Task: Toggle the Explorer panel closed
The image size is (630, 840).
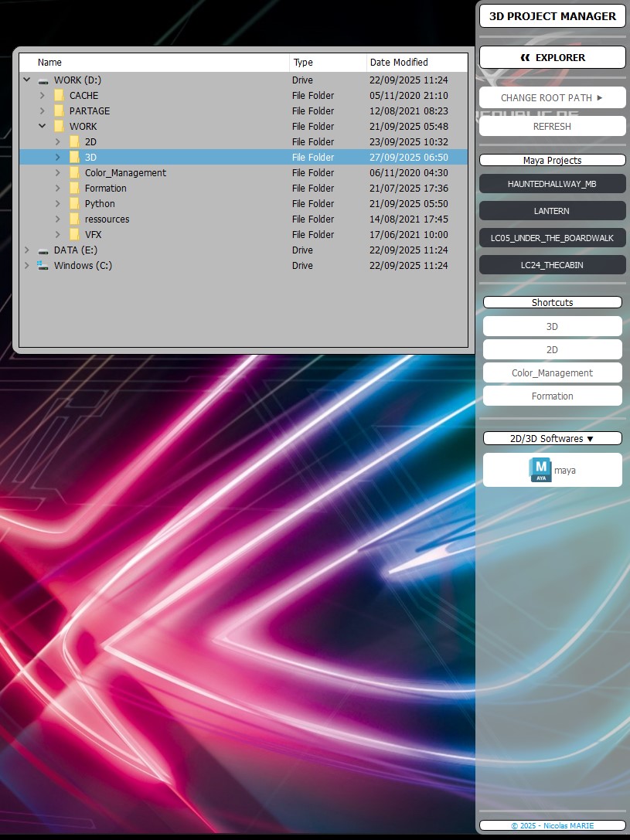Action: coord(552,57)
